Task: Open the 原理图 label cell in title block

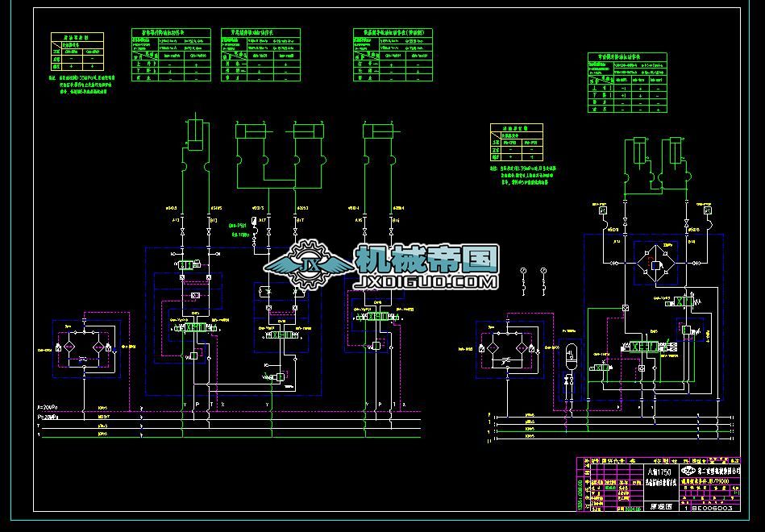Action: 663,506
